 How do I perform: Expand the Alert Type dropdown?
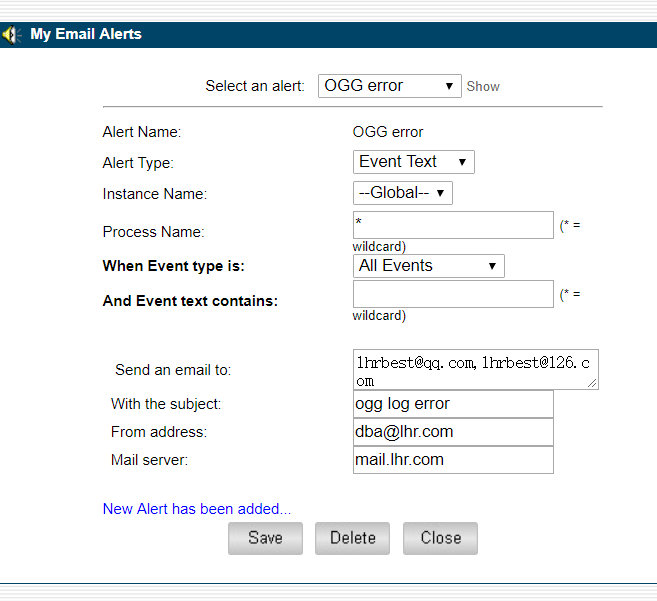413,162
